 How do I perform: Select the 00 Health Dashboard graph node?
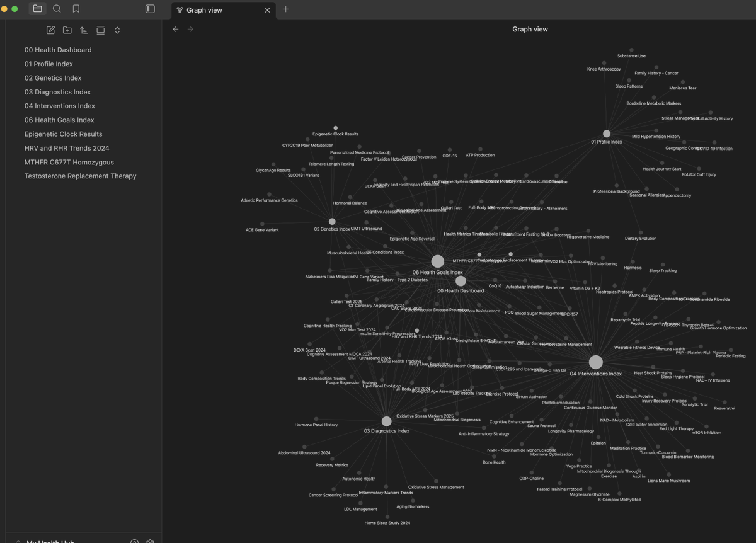[461, 281]
